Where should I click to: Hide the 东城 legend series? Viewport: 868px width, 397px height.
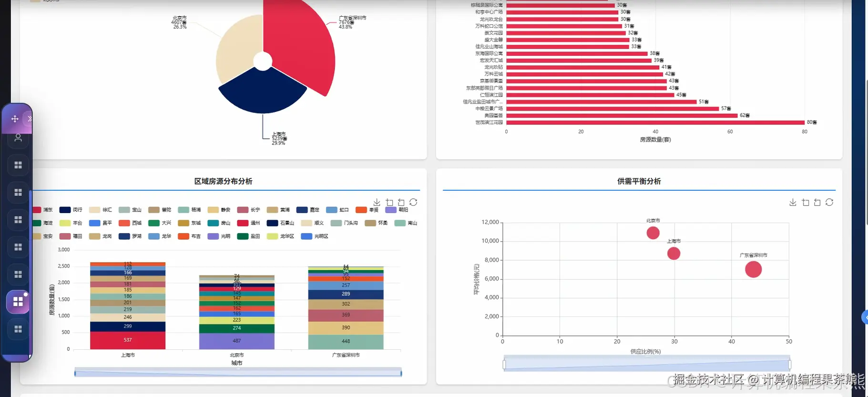coord(189,223)
